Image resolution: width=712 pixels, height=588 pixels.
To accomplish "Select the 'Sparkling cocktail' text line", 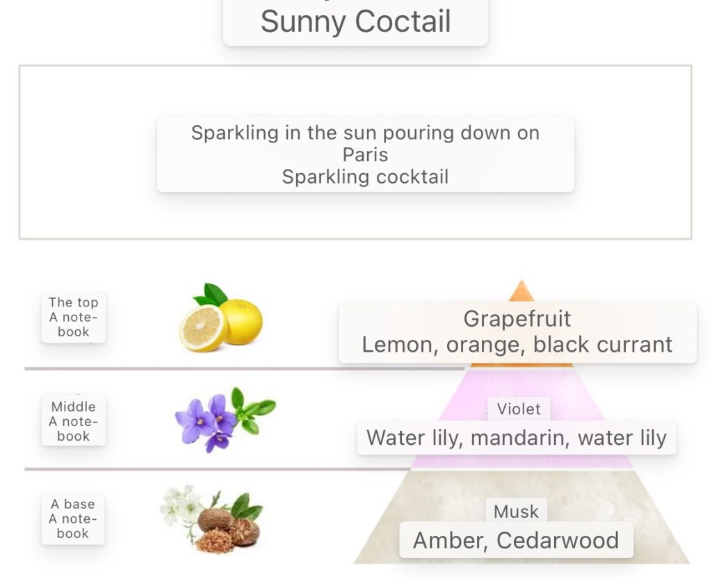I will click(x=365, y=177).
